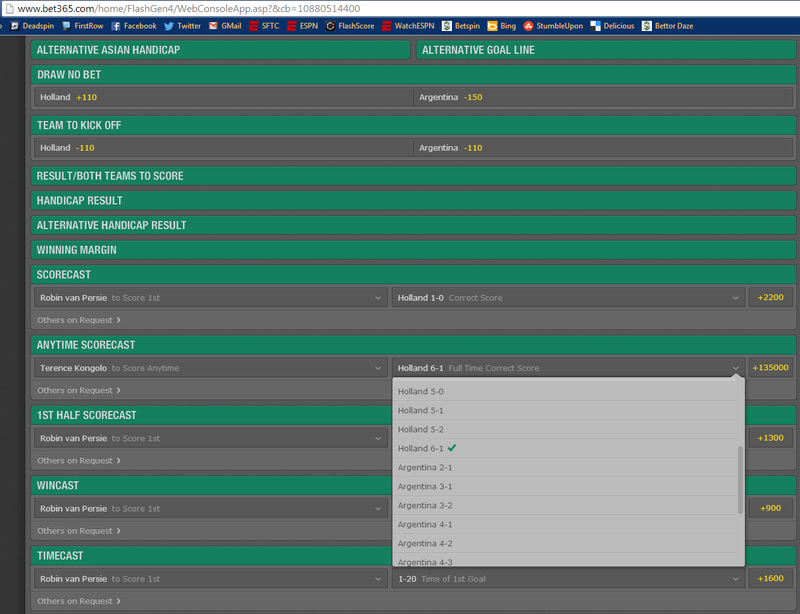Bet Holland +110 in Draw No Bet
The image size is (800, 614).
[223, 97]
